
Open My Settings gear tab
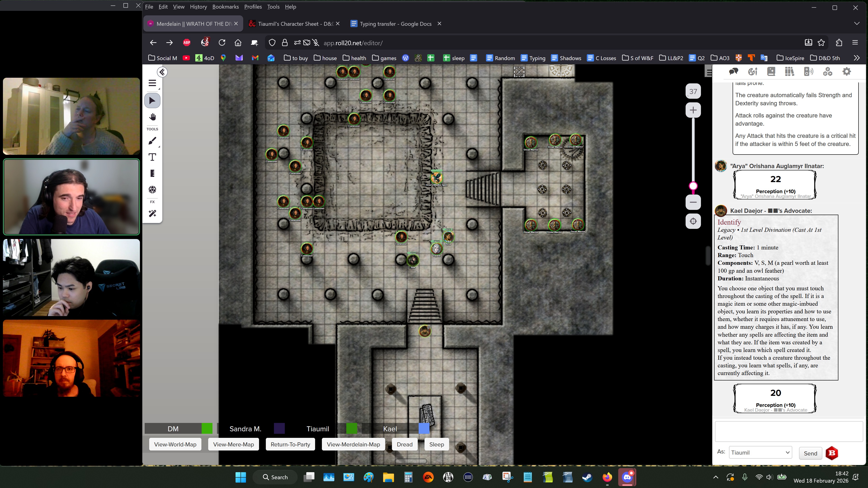[x=847, y=71]
